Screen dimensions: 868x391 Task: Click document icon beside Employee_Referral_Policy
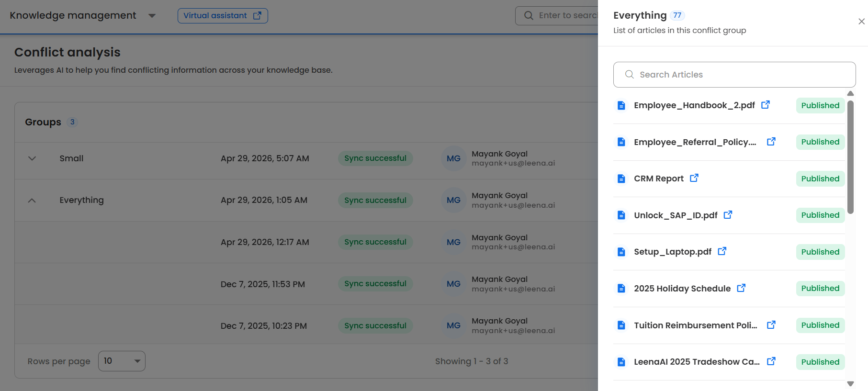point(621,142)
